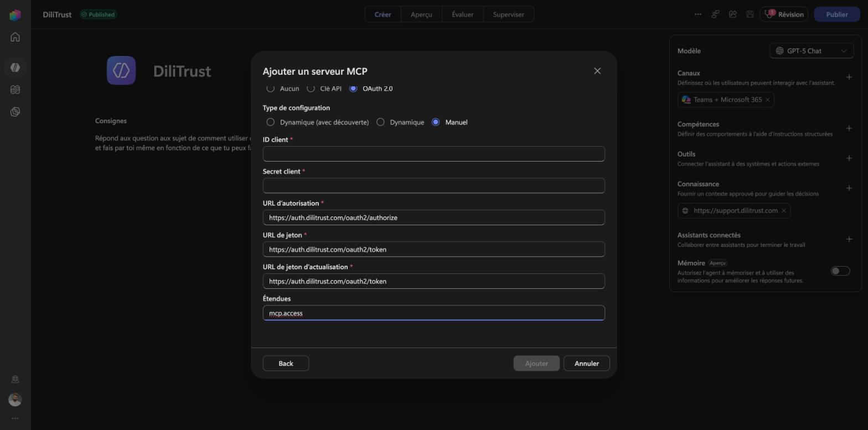Screen dimensions: 868x430
Task: Switch to the Superviser tab
Action: tap(508, 14)
